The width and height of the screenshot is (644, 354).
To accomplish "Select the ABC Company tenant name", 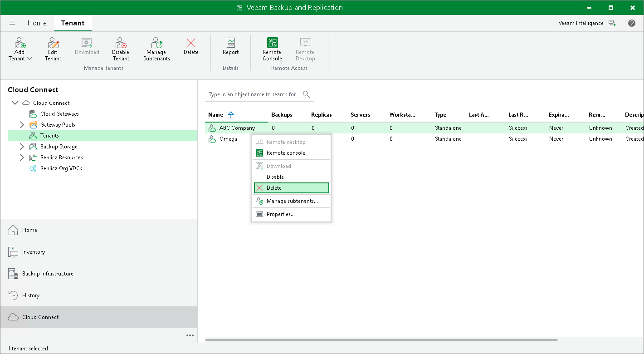I will pyautogui.click(x=237, y=128).
